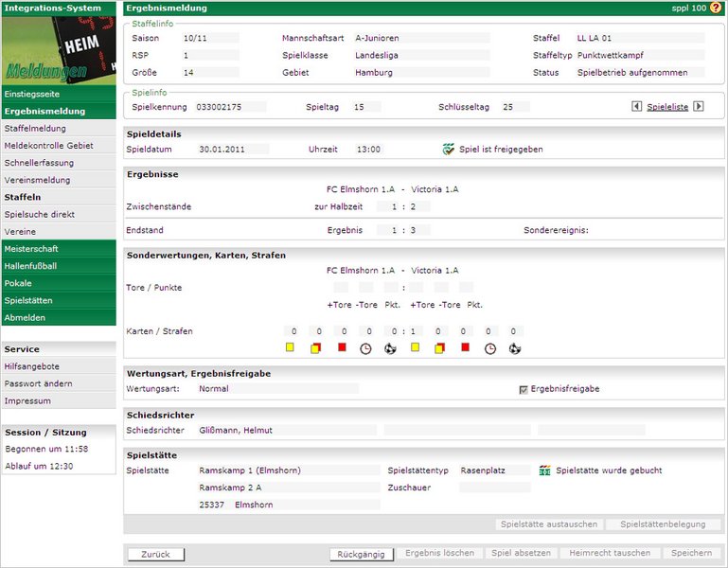Click the Rückgängig button
Screen dimensions: 728x568
[x=362, y=554]
